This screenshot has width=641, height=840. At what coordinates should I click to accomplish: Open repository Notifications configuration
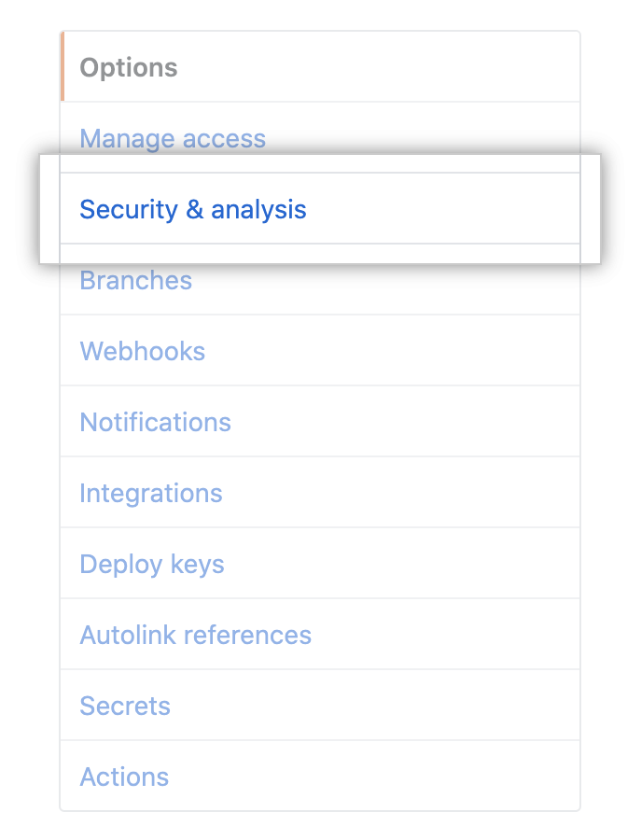[x=155, y=422]
